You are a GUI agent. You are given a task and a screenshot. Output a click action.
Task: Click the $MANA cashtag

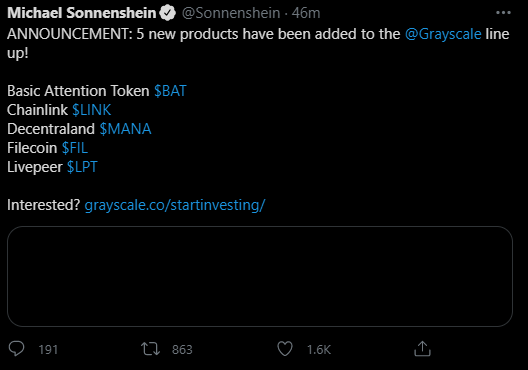125,129
